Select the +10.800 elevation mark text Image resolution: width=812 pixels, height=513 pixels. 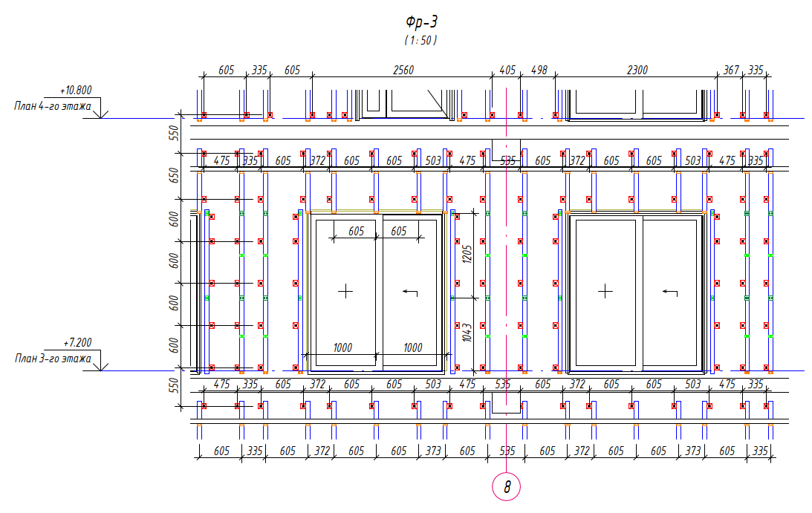[x=76, y=91]
